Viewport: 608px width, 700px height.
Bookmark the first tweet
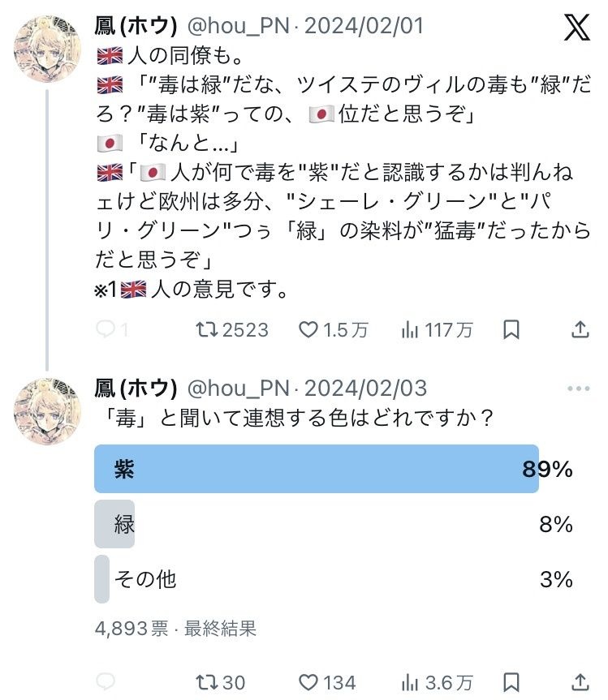(511, 329)
